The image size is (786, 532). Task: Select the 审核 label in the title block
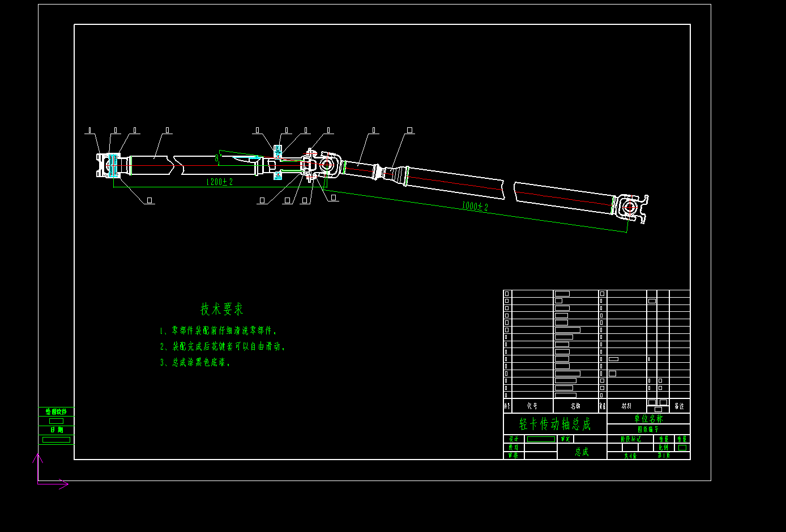click(514, 456)
